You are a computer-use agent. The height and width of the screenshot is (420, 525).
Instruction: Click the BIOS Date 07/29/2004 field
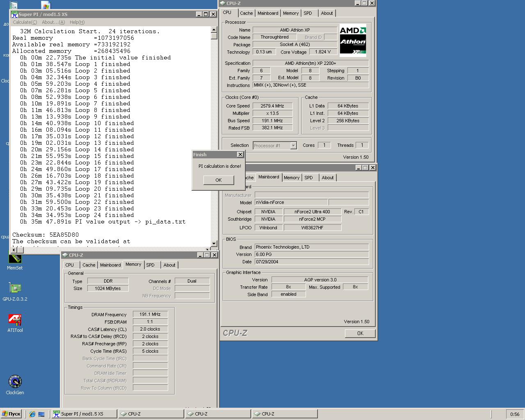pos(312,262)
